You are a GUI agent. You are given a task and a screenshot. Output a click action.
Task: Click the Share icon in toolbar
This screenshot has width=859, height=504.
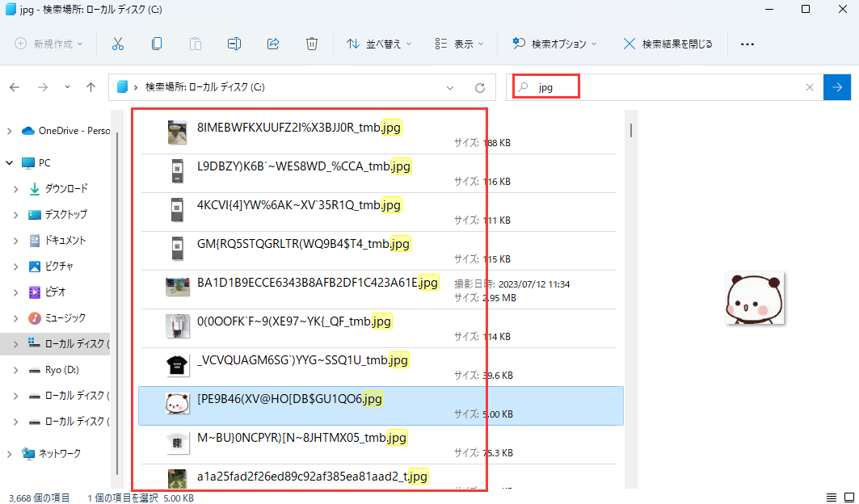coord(273,44)
